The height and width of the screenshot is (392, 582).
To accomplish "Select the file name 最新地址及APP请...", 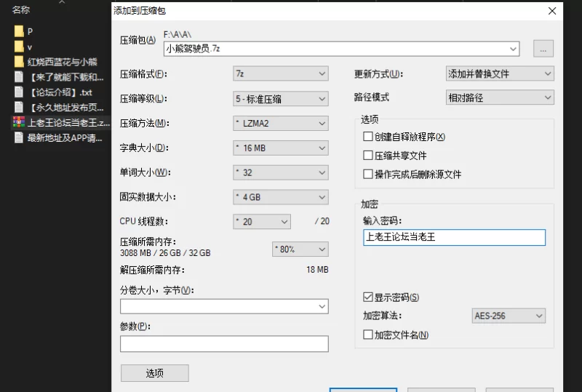I will click(65, 137).
